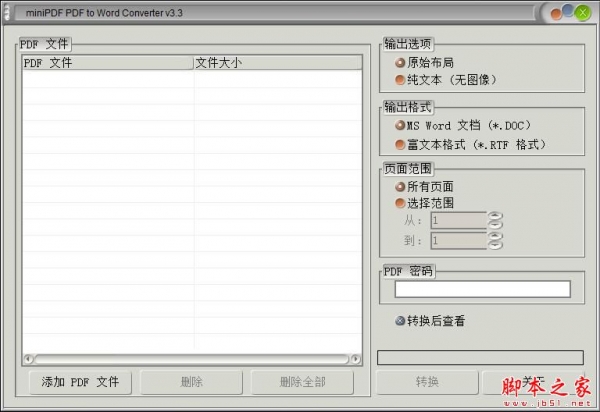Increase the 从 page value with up arrow
Screen dimensions: 600x412
tap(495, 216)
